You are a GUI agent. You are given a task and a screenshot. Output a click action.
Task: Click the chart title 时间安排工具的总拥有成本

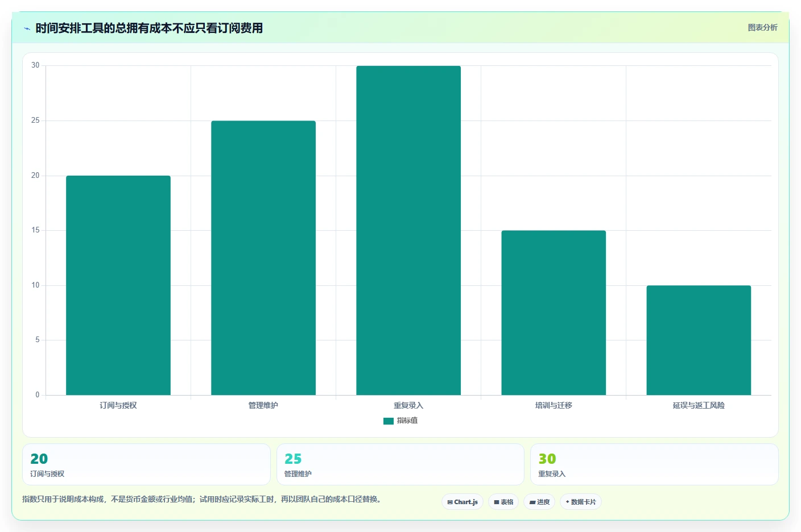pyautogui.click(x=149, y=28)
